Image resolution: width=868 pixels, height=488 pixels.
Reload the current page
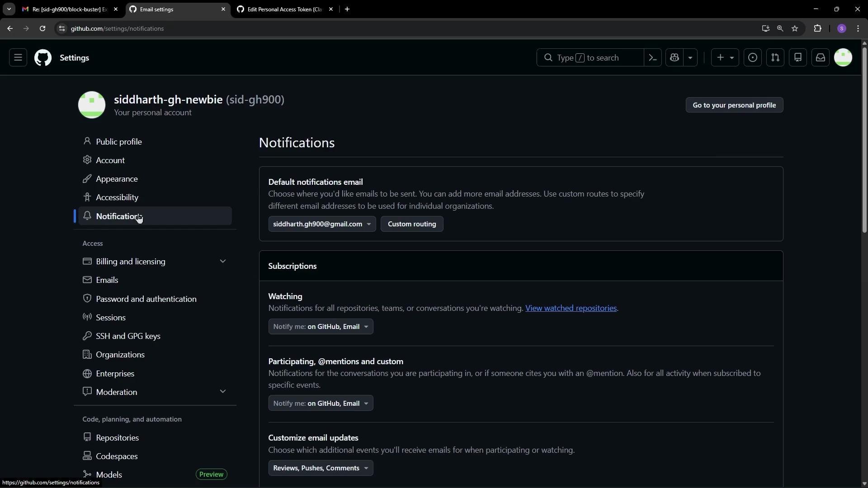pos(42,28)
